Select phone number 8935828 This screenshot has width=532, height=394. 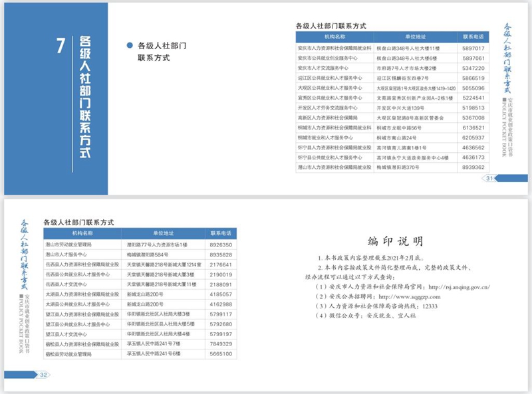pyautogui.click(x=221, y=254)
